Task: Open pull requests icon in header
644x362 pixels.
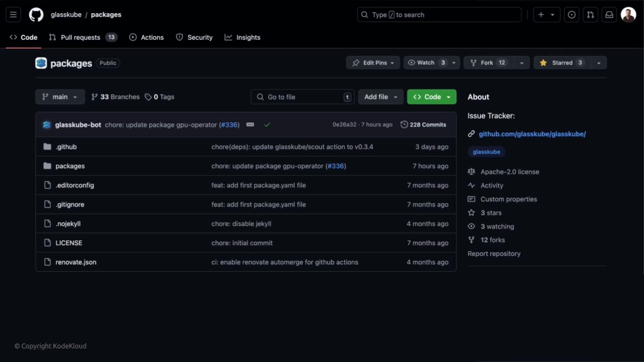Action: (590, 15)
